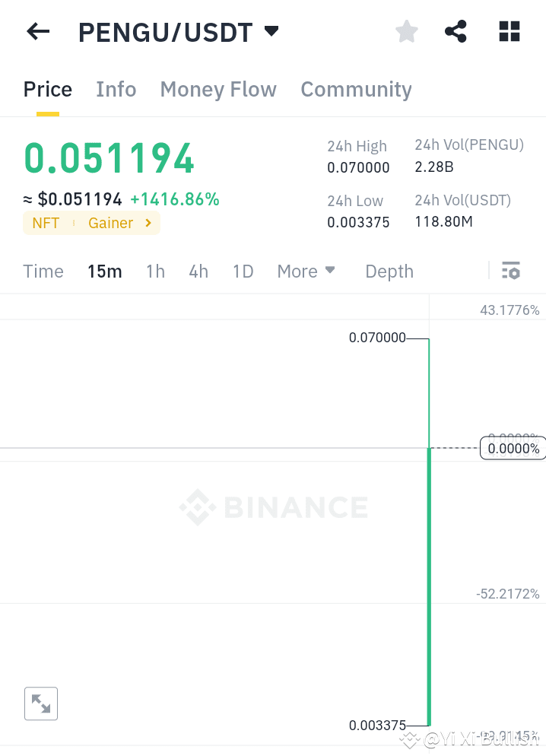Click the 0.0000% price change marker
546x756 pixels.
[513, 448]
